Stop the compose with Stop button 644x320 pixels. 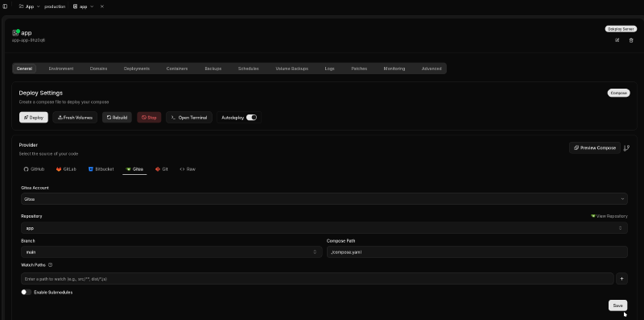(149, 118)
